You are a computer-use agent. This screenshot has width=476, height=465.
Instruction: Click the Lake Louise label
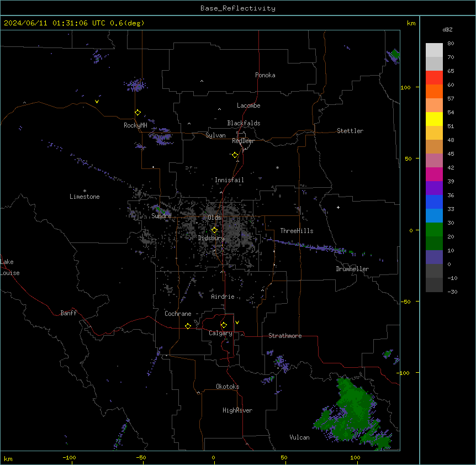[10, 267]
